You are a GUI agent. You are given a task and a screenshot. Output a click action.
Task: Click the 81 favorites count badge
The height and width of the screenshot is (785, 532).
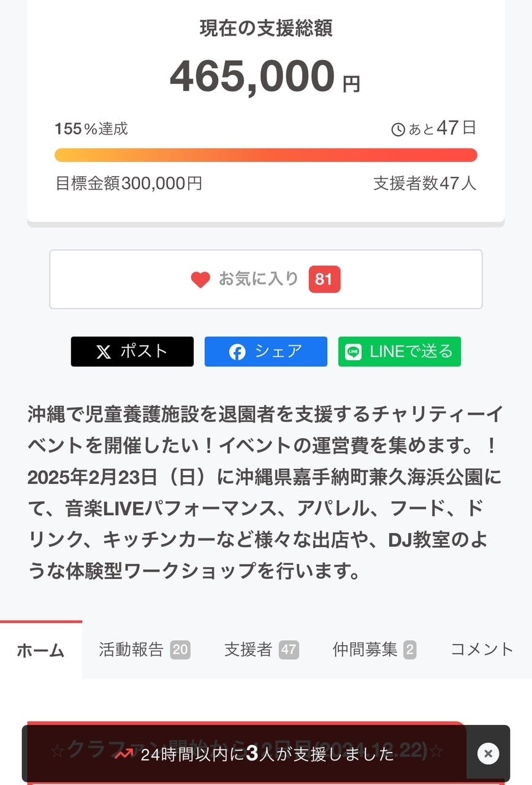[x=324, y=280]
